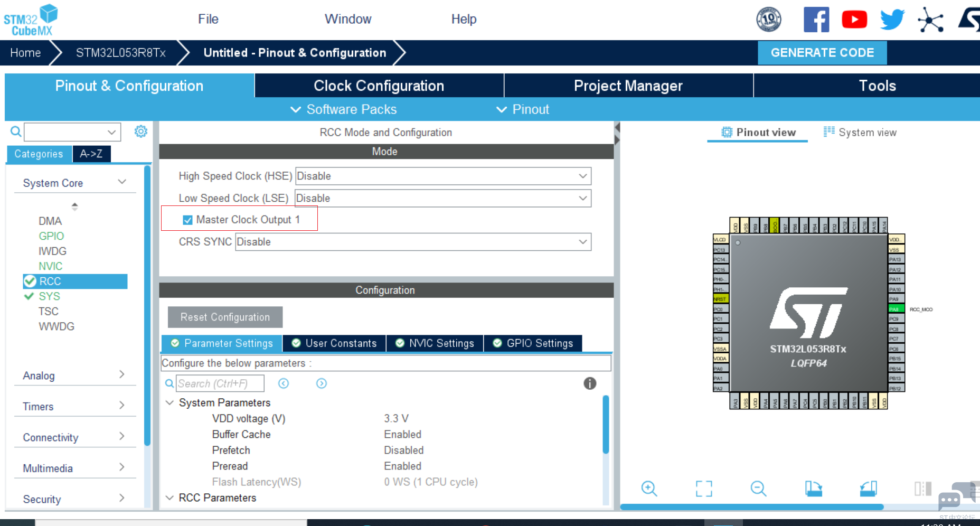Click the categories panel vertical scrollbar
This screenshot has width=980, height=526.
tap(147, 305)
